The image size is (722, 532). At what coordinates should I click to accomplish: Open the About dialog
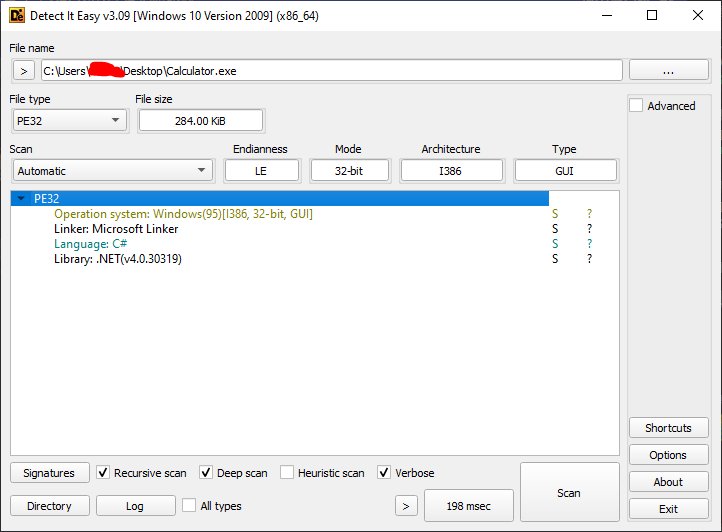tap(669, 482)
